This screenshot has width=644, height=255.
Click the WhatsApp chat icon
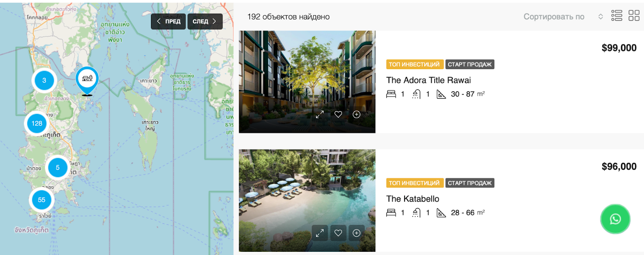point(615,219)
